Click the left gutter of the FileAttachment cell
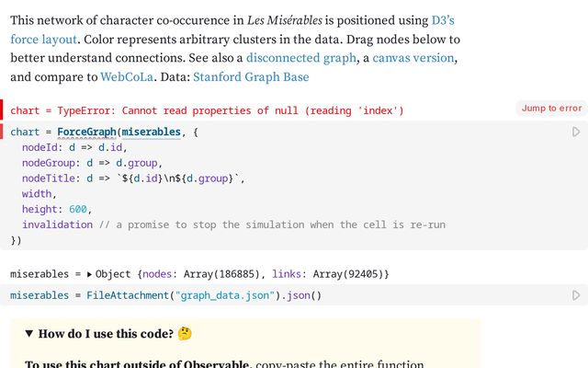The width and height of the screenshot is (588, 368). point(3,295)
